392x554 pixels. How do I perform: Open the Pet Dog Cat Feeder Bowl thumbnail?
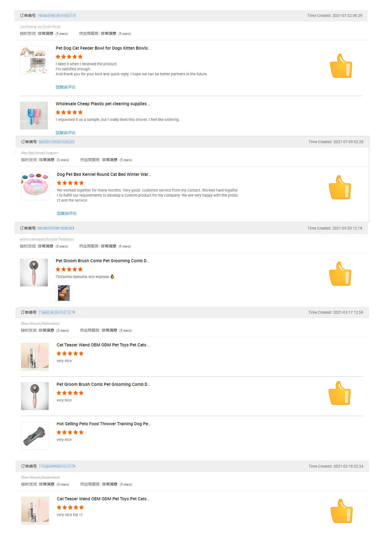34,60
